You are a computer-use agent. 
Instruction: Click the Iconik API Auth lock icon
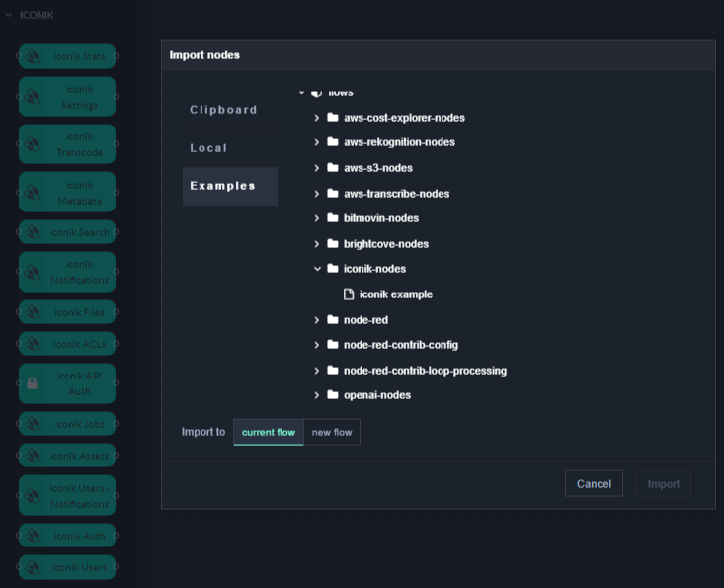click(32, 382)
